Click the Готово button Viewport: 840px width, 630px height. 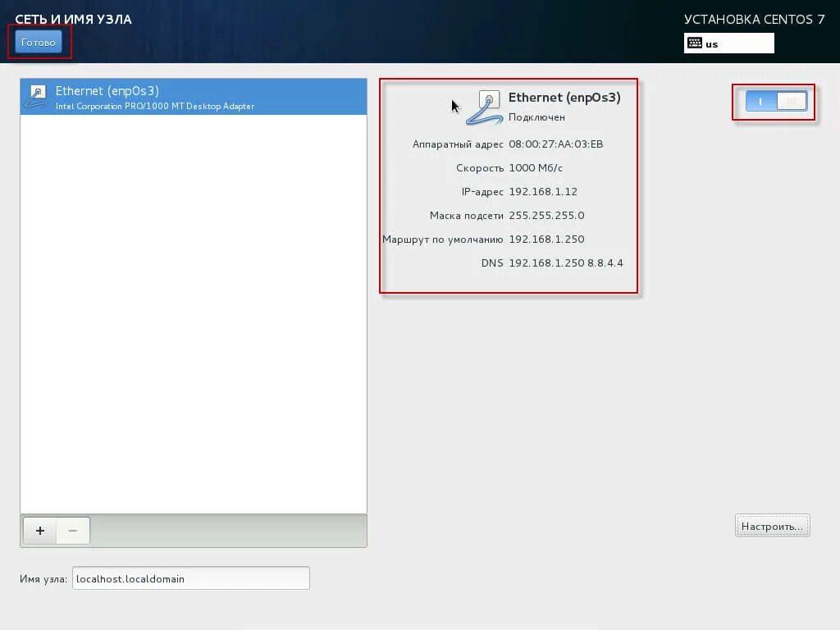[38, 42]
